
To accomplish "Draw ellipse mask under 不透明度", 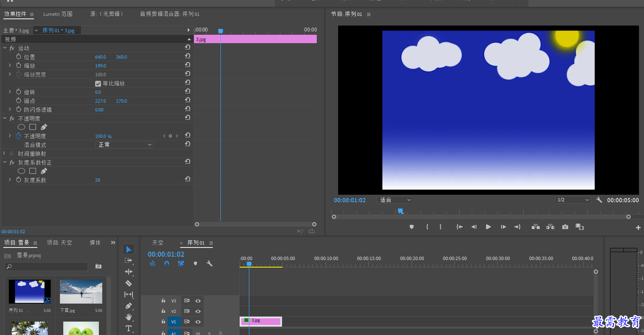I will point(21,127).
